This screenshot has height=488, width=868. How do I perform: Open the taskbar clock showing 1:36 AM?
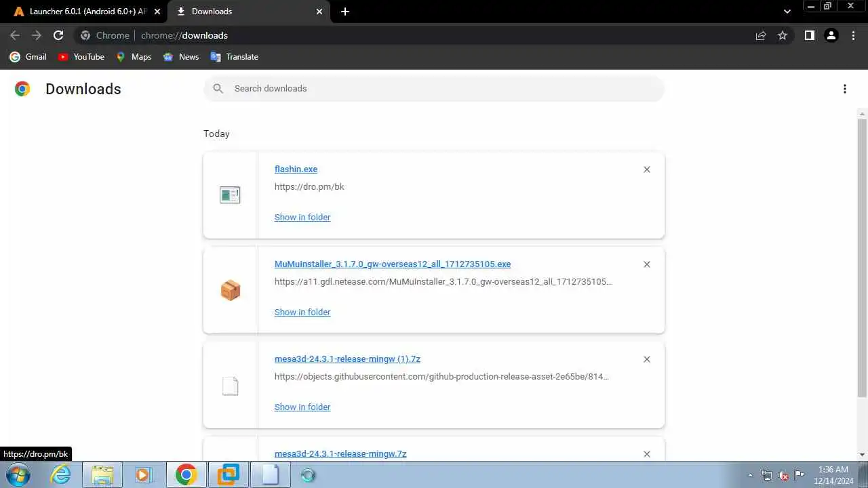pos(833,474)
